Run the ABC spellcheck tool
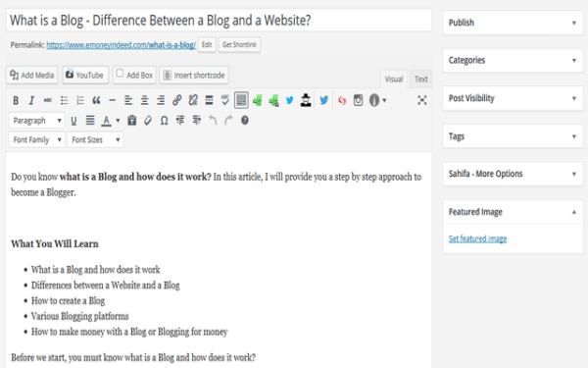This screenshot has width=588, height=368. click(x=225, y=100)
